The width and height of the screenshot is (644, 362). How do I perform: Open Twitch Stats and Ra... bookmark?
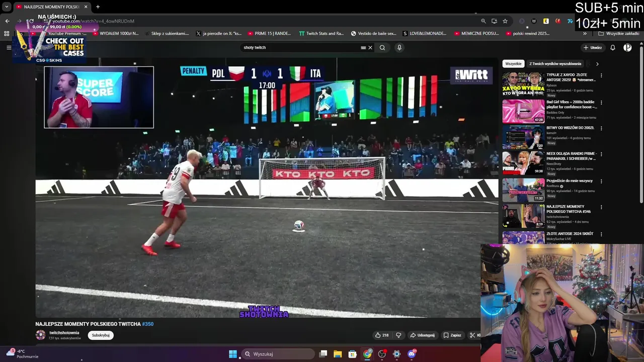(321, 34)
